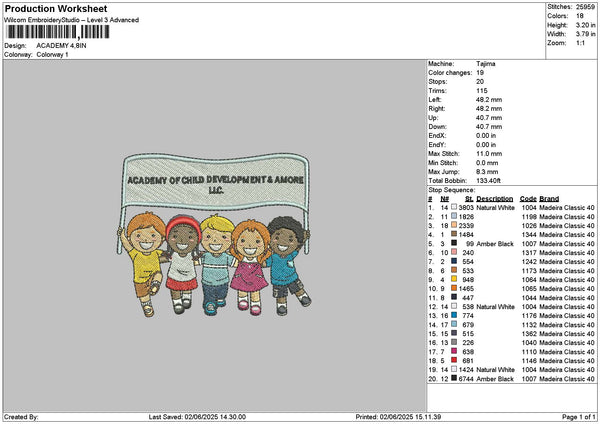Click thread code '1317' in row 6
The height and width of the screenshot is (424, 600).
[529, 253]
